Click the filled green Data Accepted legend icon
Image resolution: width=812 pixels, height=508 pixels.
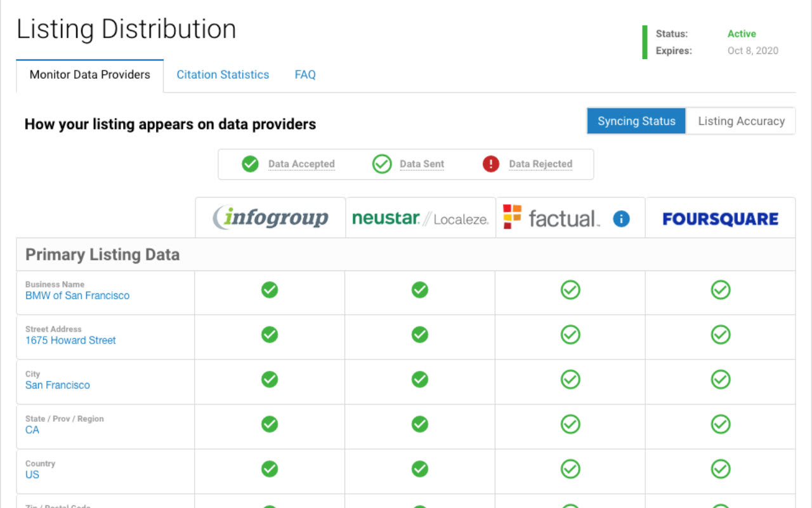coord(251,164)
